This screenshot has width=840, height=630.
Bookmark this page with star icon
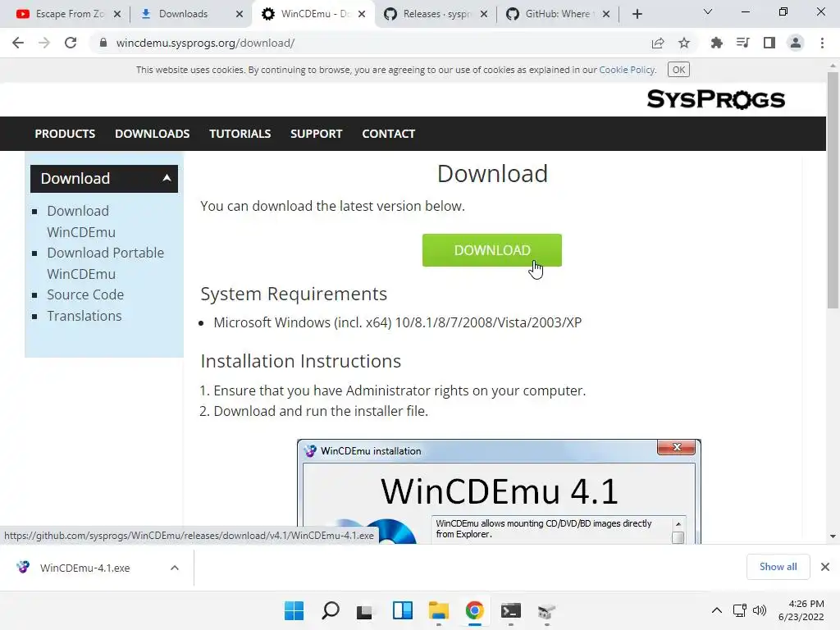point(684,43)
